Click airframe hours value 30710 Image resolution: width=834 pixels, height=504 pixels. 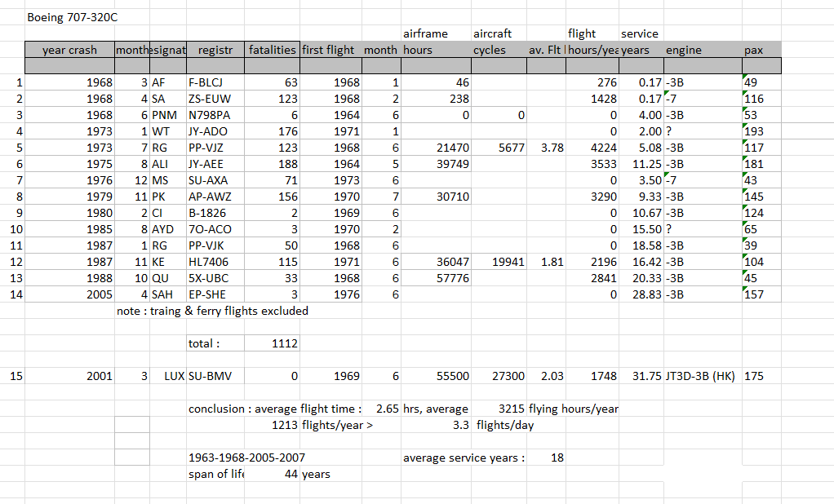(436, 197)
